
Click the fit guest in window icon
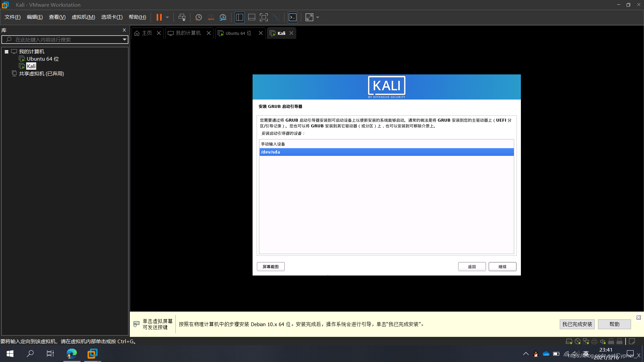pos(310,17)
